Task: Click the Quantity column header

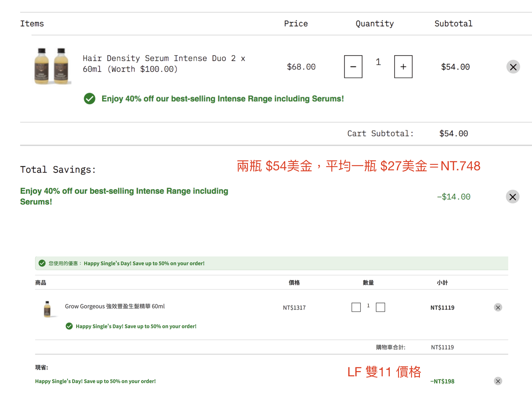Action: click(x=375, y=23)
